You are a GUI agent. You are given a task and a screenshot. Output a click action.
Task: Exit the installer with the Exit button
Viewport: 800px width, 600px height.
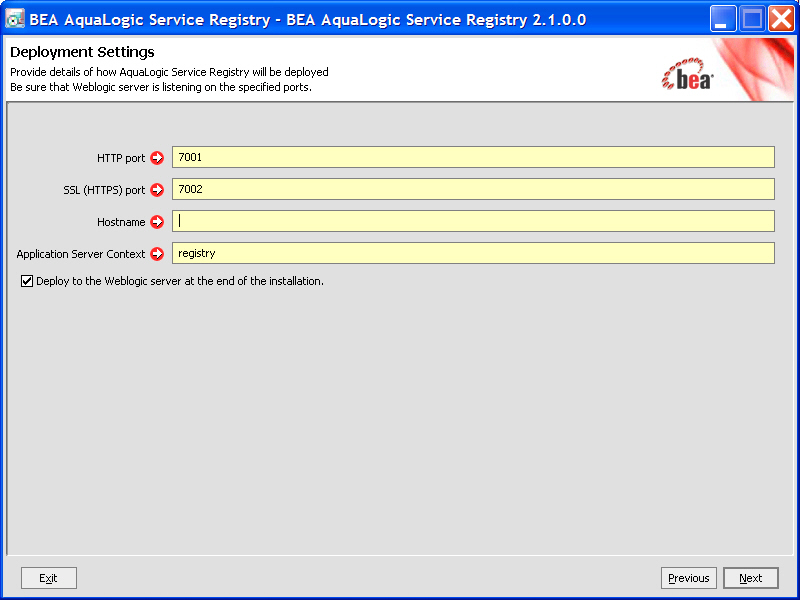49,578
